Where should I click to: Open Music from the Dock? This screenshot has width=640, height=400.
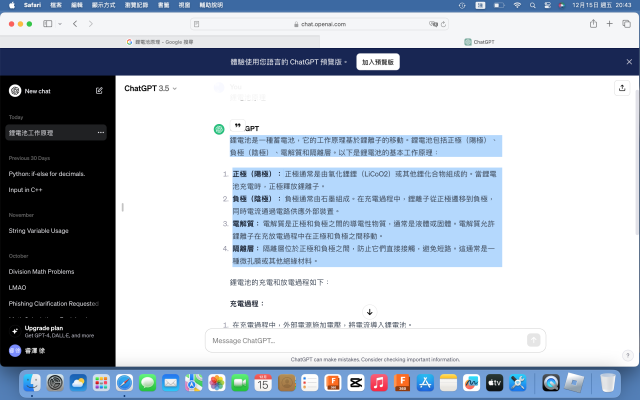pyautogui.click(x=379, y=383)
